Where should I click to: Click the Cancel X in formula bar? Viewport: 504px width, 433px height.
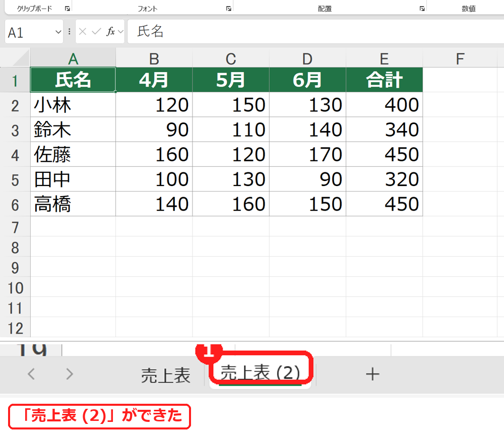83,31
